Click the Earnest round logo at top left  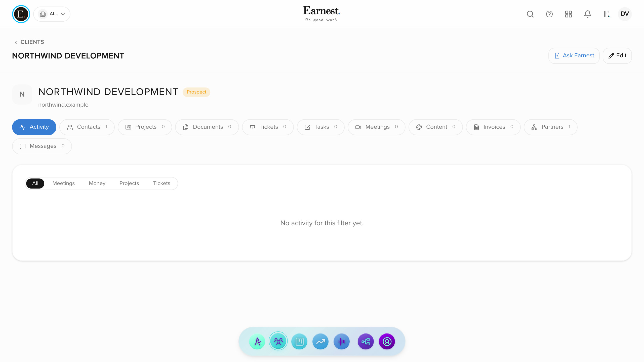pyautogui.click(x=21, y=14)
